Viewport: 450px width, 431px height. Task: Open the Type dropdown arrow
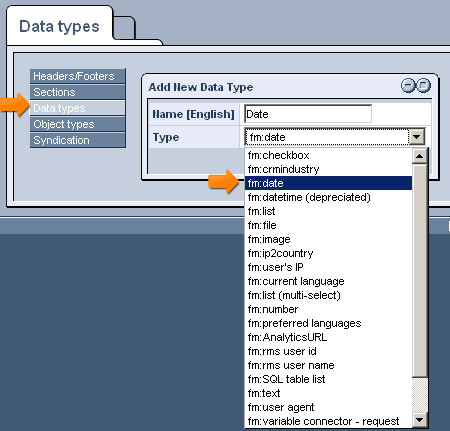pyautogui.click(x=417, y=137)
